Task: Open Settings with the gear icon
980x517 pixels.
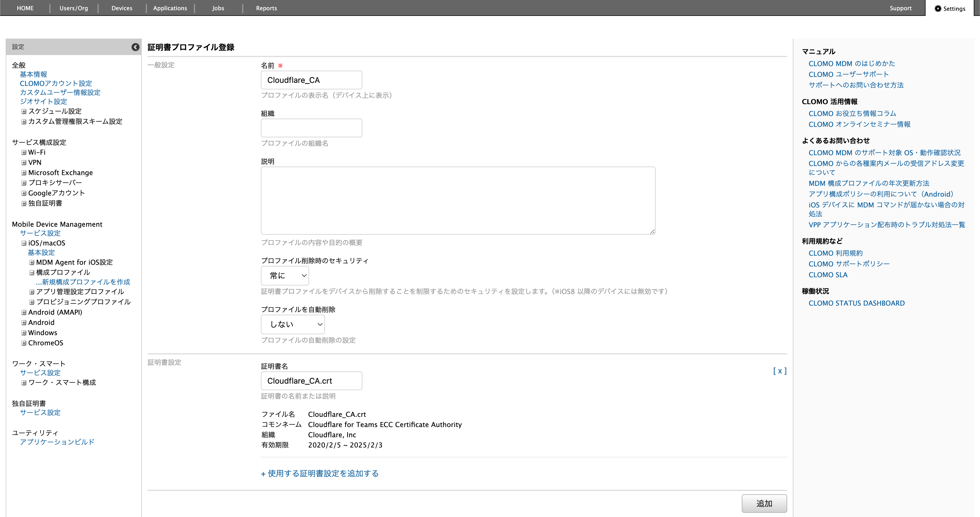Action: coord(938,9)
